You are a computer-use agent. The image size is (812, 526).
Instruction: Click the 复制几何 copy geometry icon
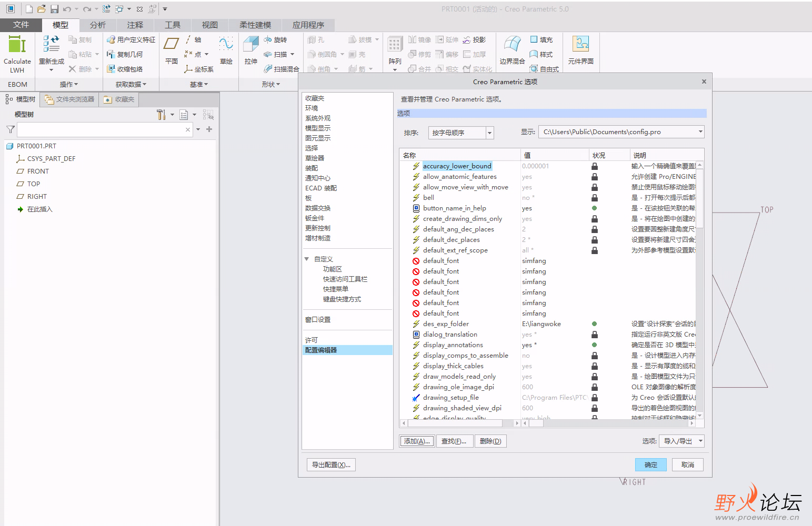tap(111, 54)
